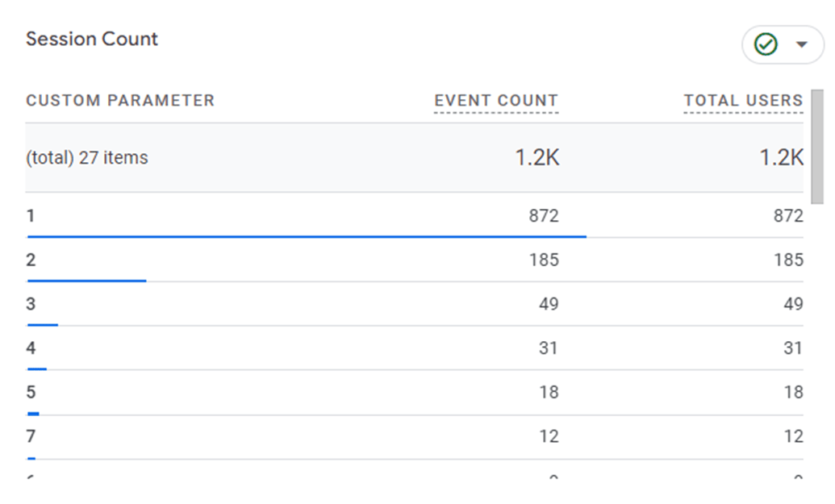Select session count row 3

pos(31,304)
